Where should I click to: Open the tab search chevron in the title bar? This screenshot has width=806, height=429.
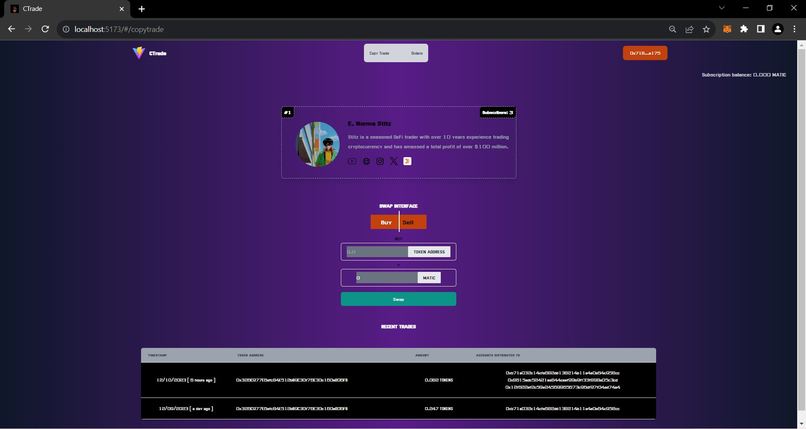coord(722,8)
